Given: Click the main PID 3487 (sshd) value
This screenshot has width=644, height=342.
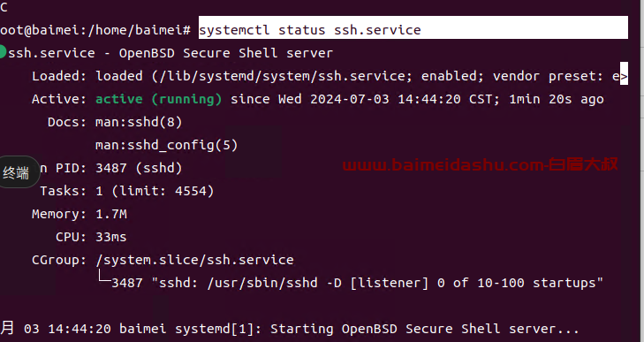Looking at the screenshot, I should (x=139, y=168).
